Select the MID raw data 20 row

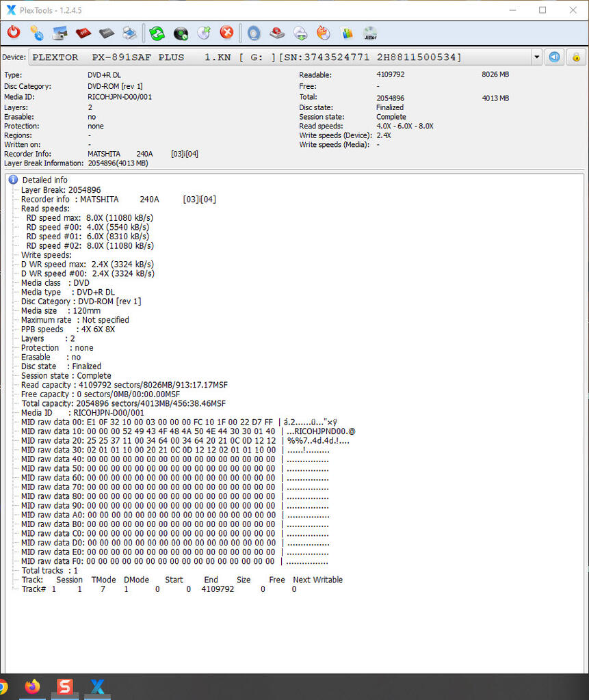pos(185,441)
